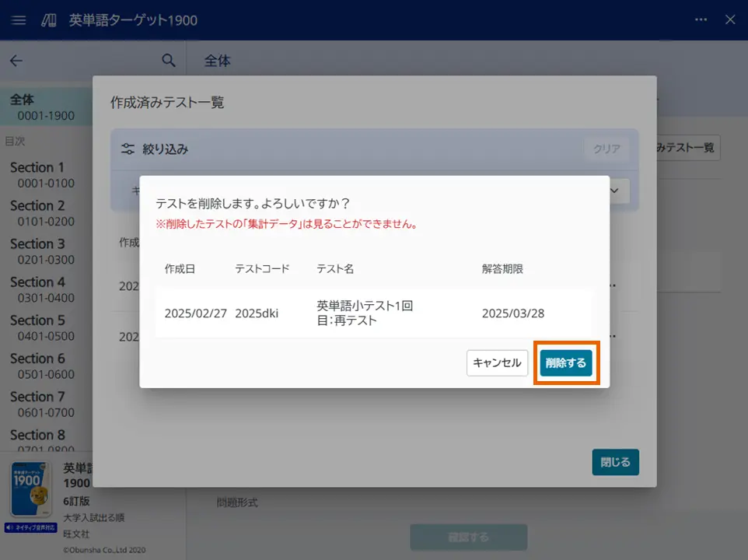Open the hamburger navigation menu
Viewport: 748px width, 560px height.
coord(19,20)
